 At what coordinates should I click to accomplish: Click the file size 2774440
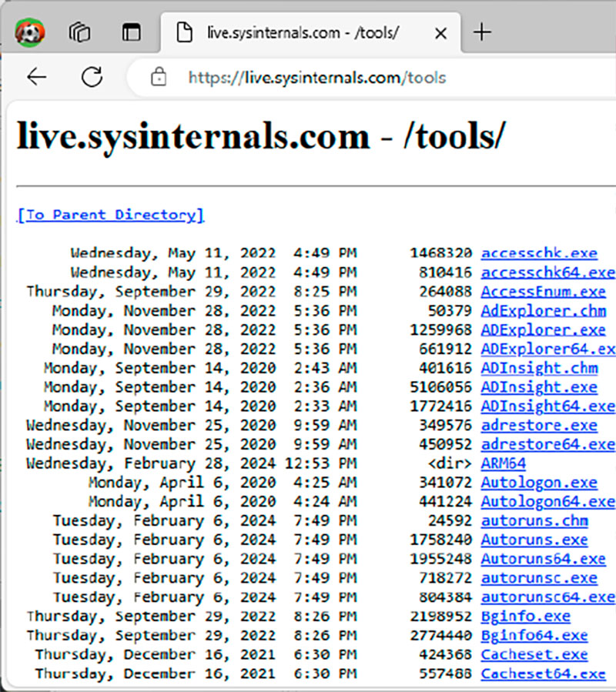pos(441,636)
